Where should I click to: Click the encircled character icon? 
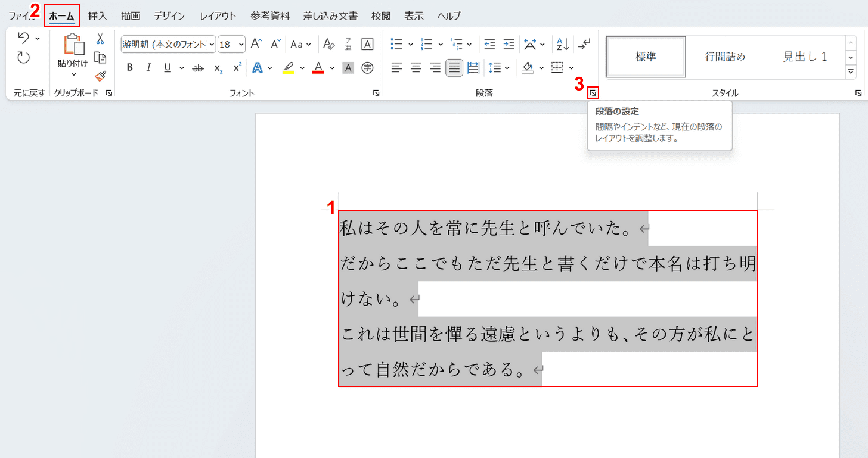(368, 68)
